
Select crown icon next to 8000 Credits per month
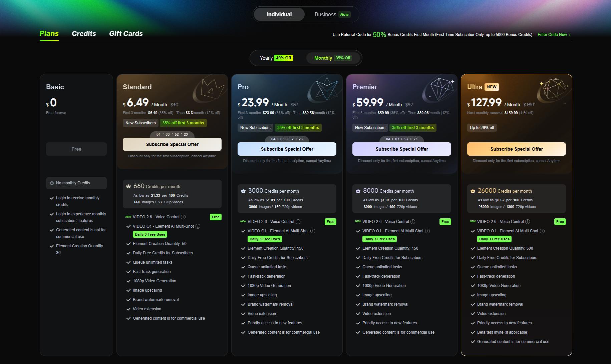point(358,191)
